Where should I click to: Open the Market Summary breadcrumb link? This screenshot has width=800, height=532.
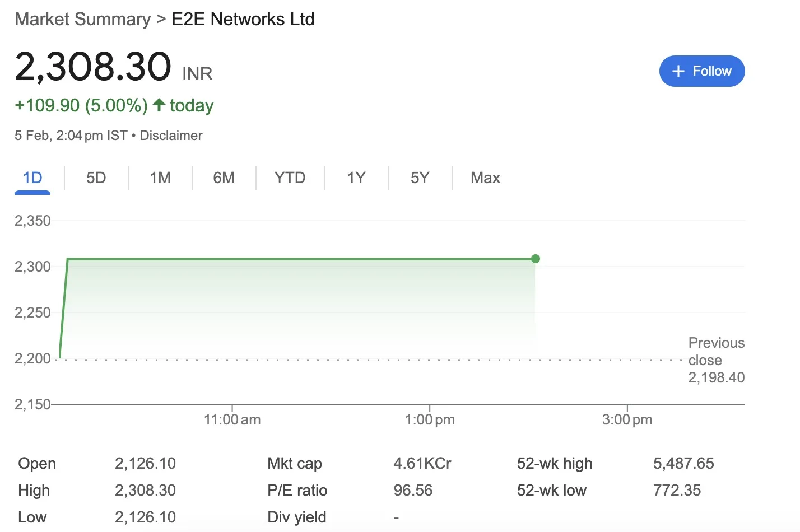pos(82,19)
